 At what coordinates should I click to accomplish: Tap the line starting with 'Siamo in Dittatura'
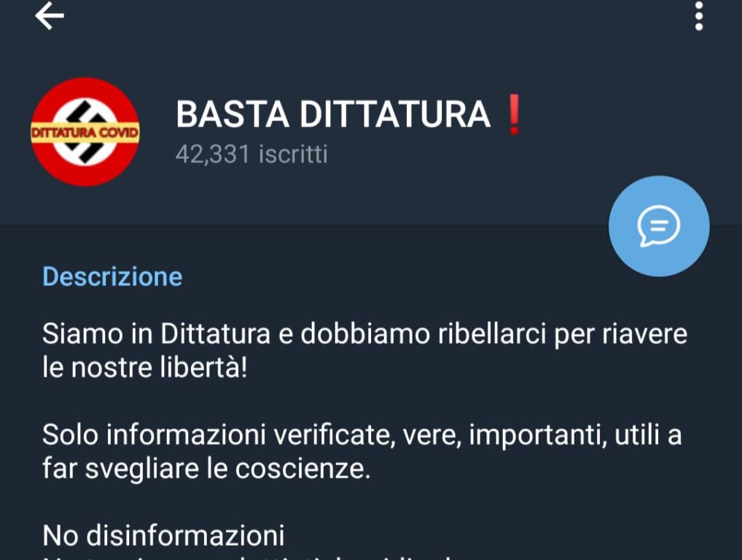364,334
